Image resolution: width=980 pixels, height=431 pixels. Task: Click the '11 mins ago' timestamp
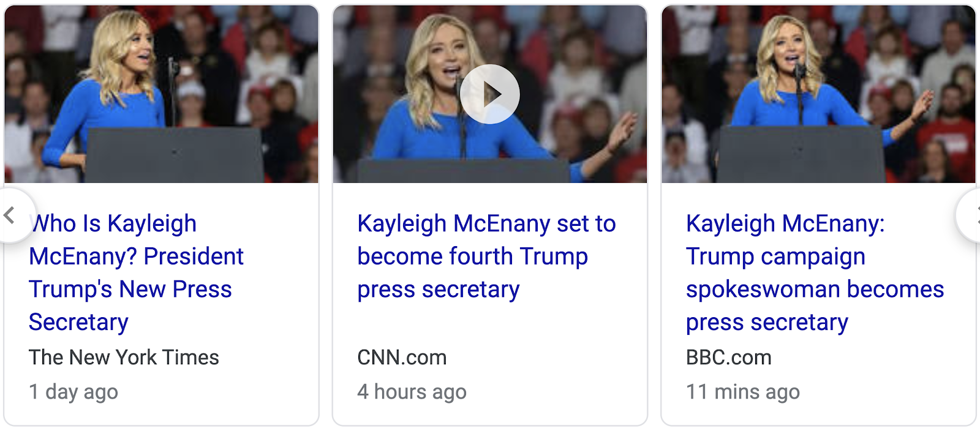tap(742, 392)
